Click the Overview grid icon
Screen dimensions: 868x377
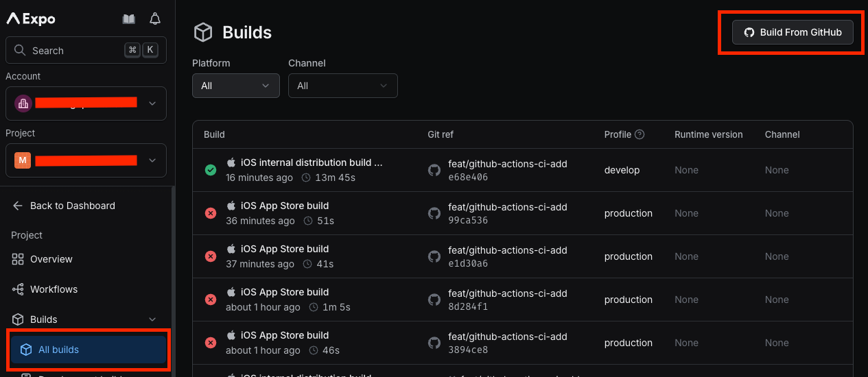(19, 259)
